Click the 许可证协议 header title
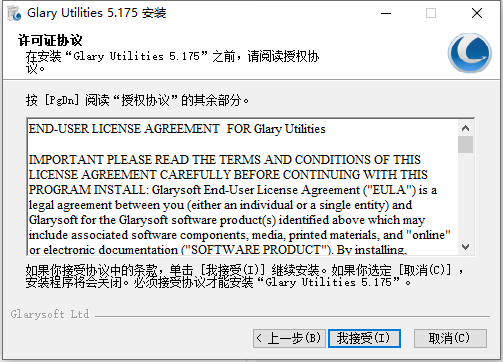The image size is (503, 362). click(50, 40)
